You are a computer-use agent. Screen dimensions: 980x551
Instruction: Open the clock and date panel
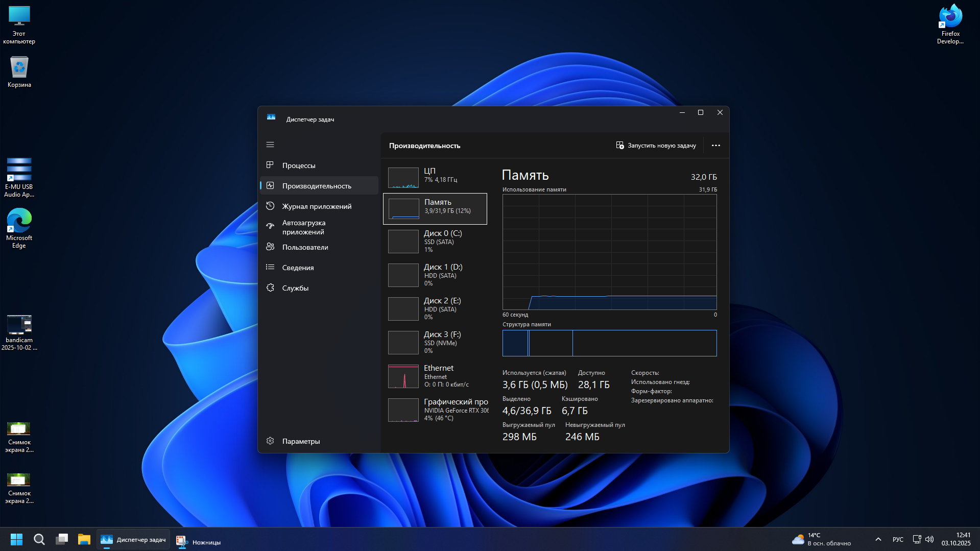coord(956,539)
